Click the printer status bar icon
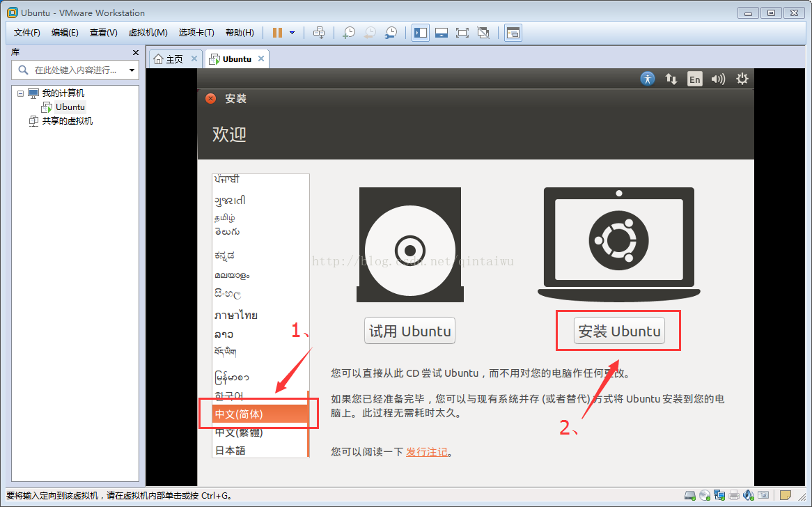The width and height of the screenshot is (812, 507). [x=734, y=496]
